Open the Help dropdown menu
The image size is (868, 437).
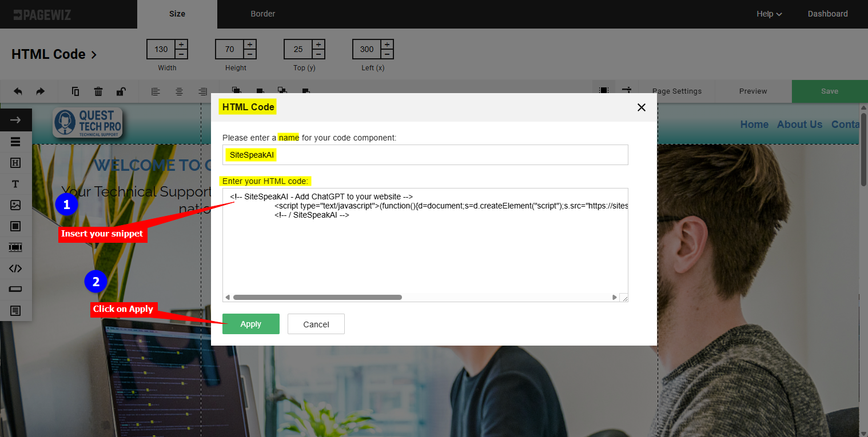click(x=769, y=14)
